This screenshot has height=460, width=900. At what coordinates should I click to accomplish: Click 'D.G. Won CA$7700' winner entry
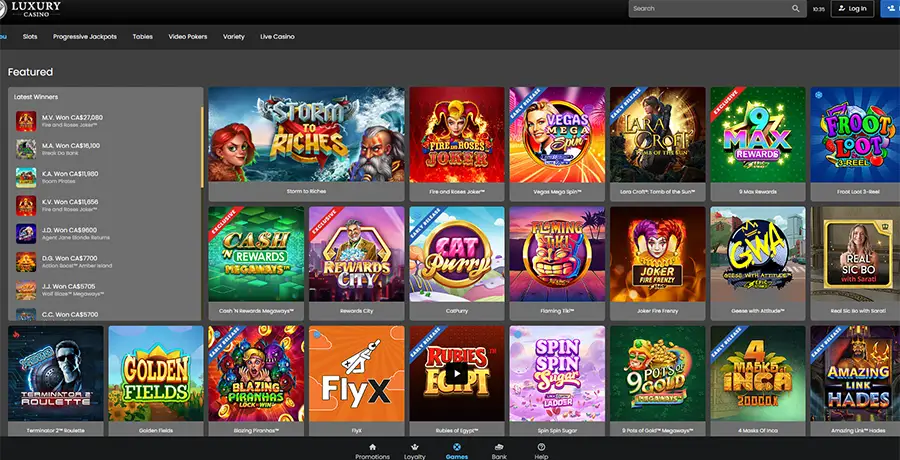[69, 258]
